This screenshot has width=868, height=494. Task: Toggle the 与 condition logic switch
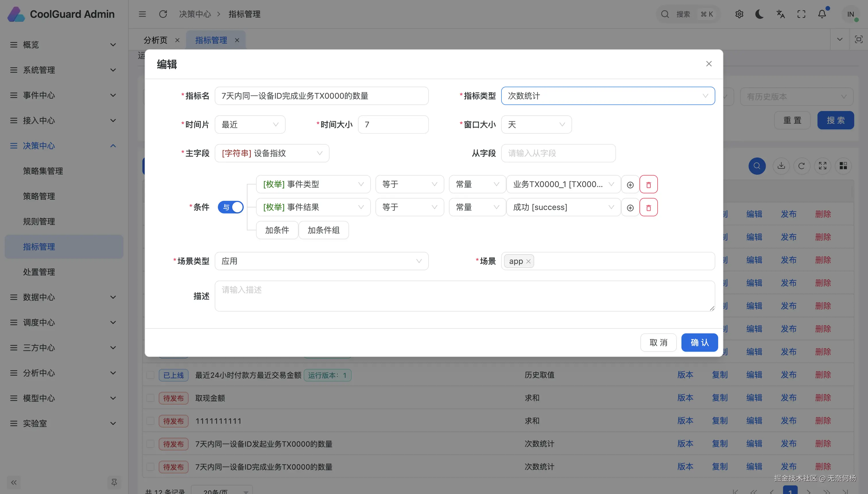coord(230,207)
